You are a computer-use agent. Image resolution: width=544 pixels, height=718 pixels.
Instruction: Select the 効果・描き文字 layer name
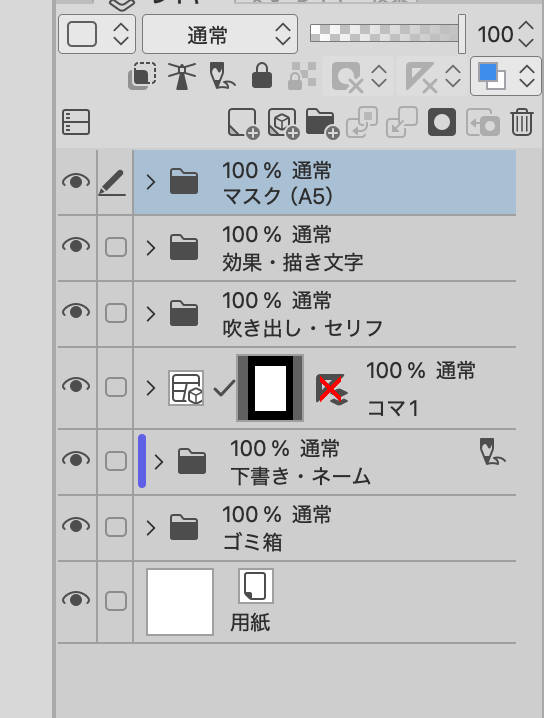[293, 263]
